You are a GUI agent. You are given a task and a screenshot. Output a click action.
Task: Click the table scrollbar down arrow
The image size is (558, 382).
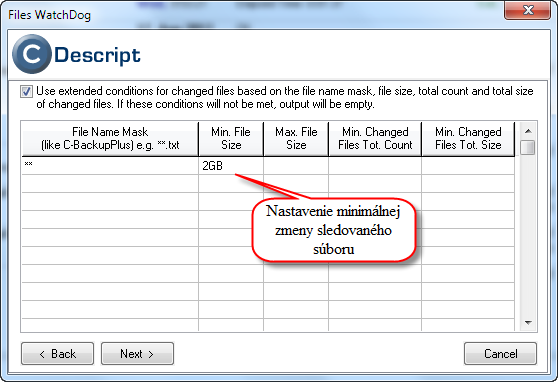point(528,323)
